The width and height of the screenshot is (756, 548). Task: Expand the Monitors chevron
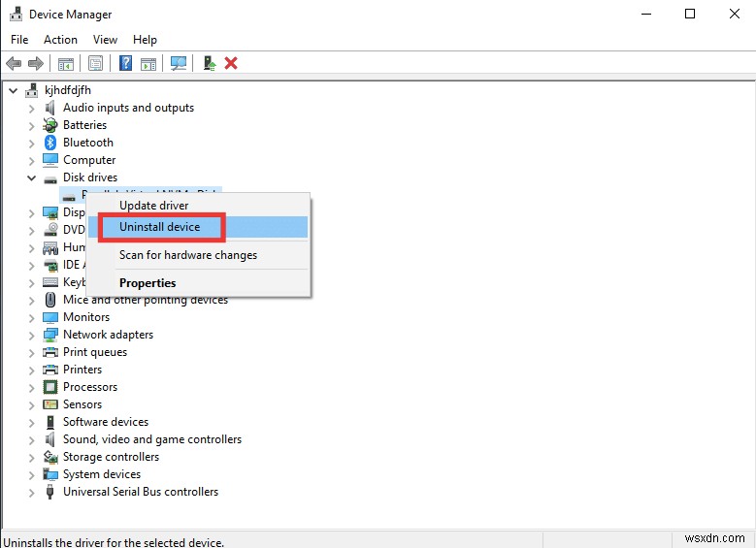32,318
